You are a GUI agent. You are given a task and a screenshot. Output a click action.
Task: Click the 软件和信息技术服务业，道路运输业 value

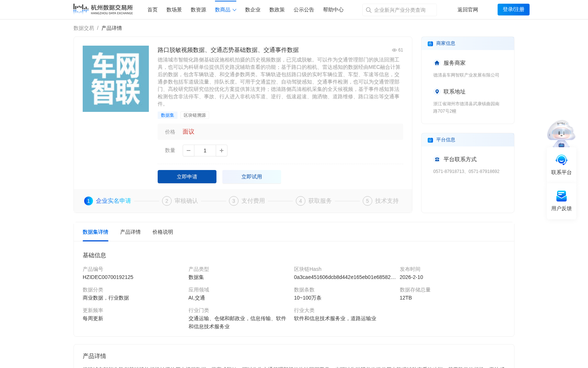click(x=335, y=318)
